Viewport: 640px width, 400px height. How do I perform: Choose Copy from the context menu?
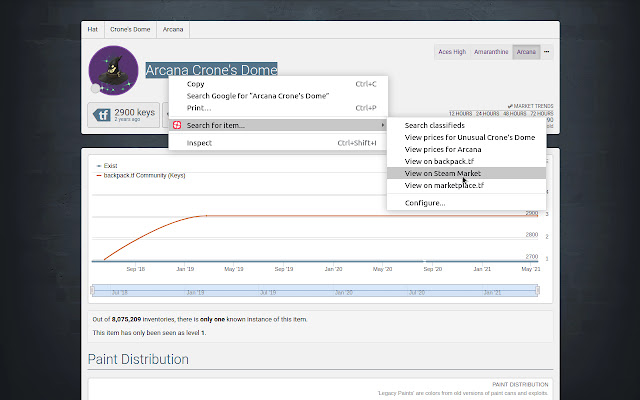coord(278,84)
